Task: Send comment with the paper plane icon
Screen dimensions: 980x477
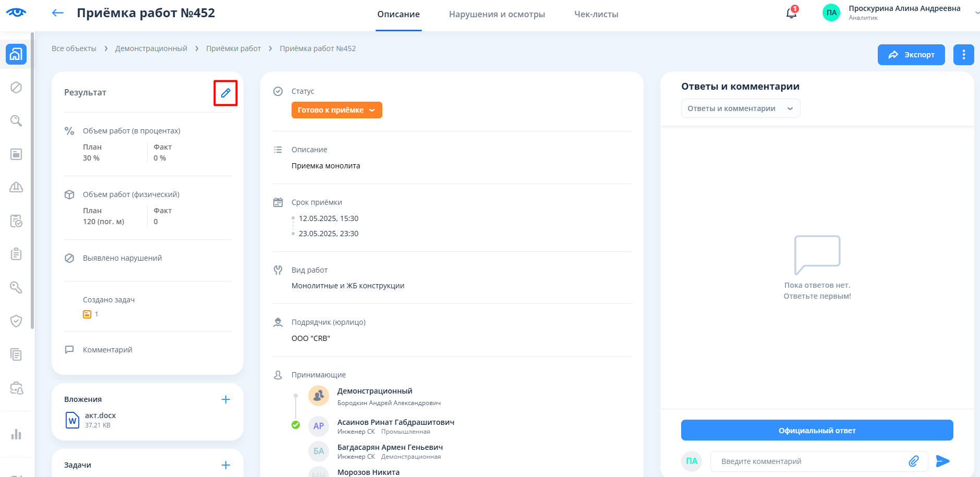Action: pyautogui.click(x=942, y=461)
